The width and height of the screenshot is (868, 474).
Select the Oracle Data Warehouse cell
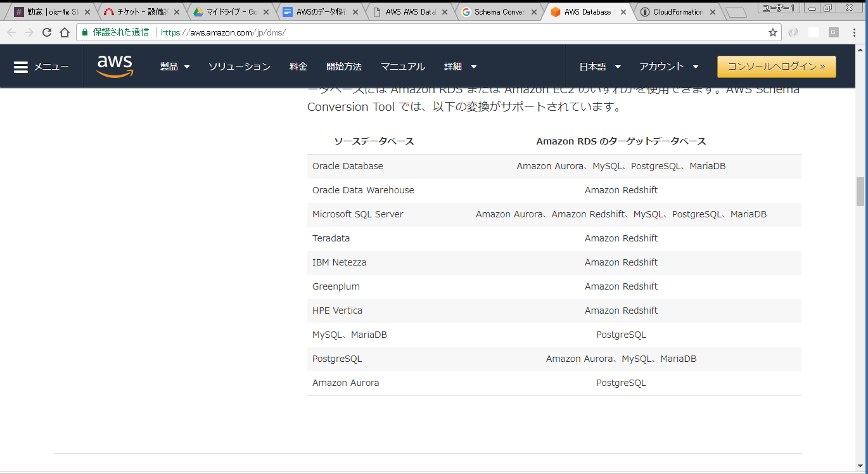pos(363,190)
